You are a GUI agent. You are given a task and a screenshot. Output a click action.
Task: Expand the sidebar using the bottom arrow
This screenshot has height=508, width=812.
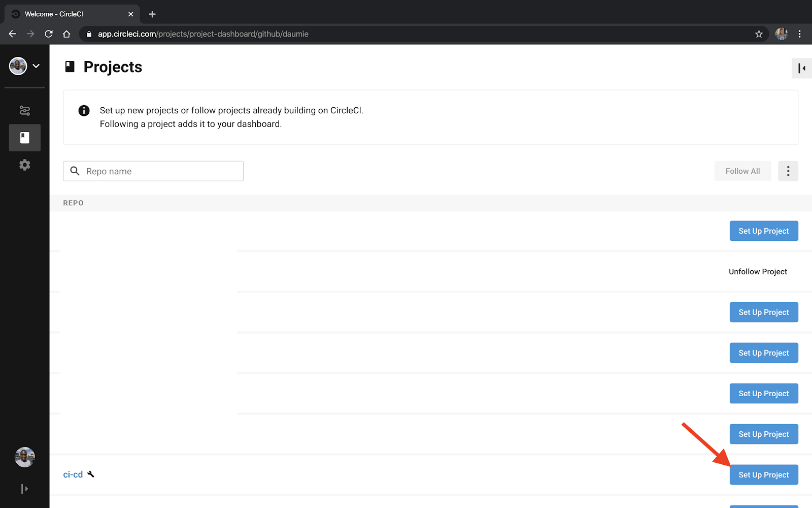point(24,488)
